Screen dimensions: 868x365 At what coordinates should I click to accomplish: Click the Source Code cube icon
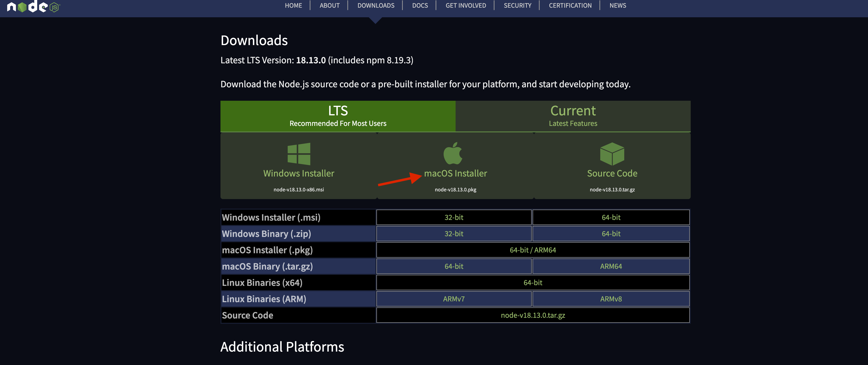click(612, 154)
